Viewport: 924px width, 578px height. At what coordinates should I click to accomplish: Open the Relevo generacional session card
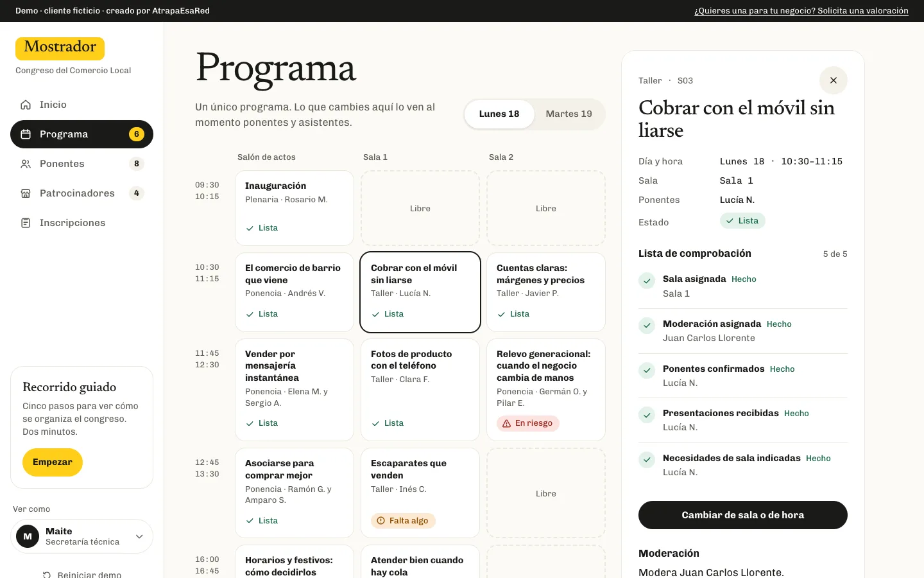(x=546, y=390)
